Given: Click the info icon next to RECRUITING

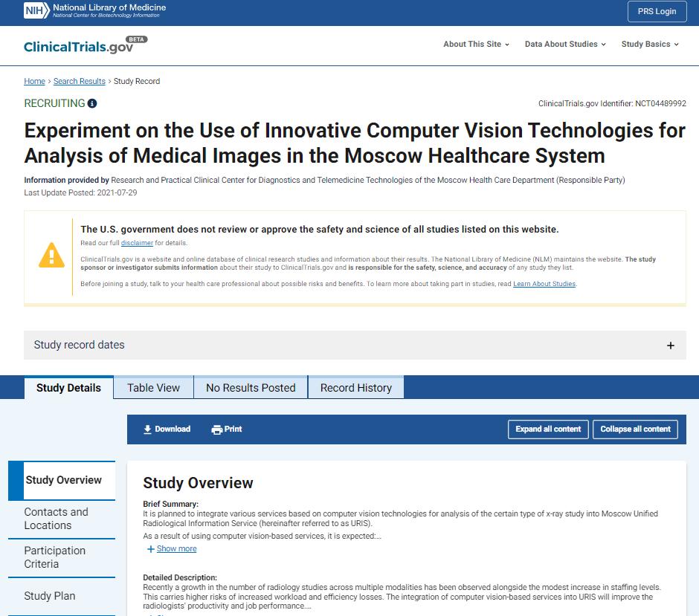Looking at the screenshot, I should coord(92,103).
